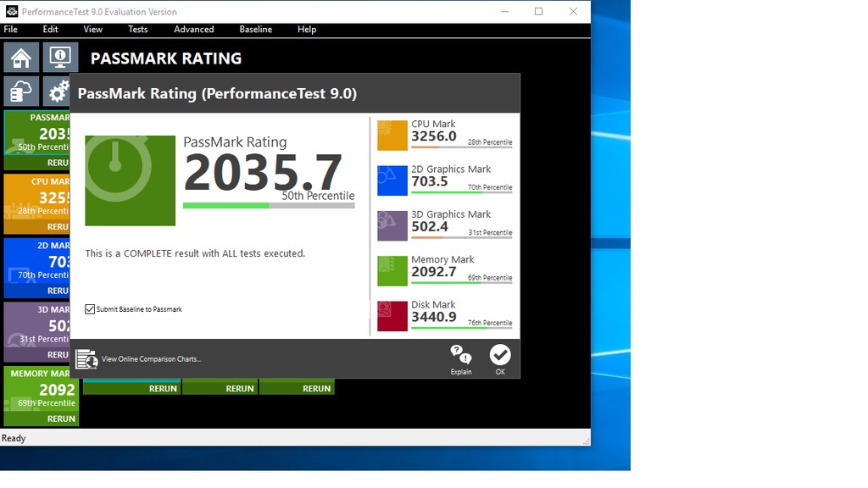Select the purple 3D Graphics Mark icon
Image resolution: width=868 pixels, height=488 pixels.
point(392,225)
